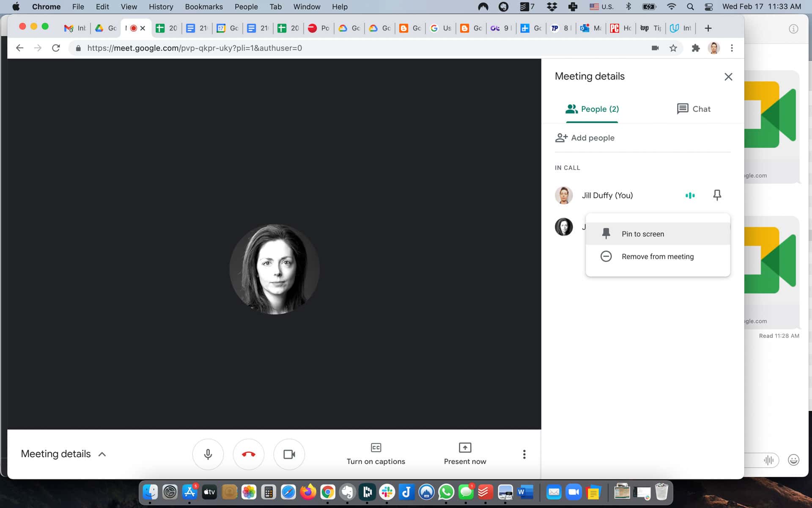This screenshot has height=508, width=812.
Task: Click the Meet address bar URL
Action: click(x=195, y=48)
